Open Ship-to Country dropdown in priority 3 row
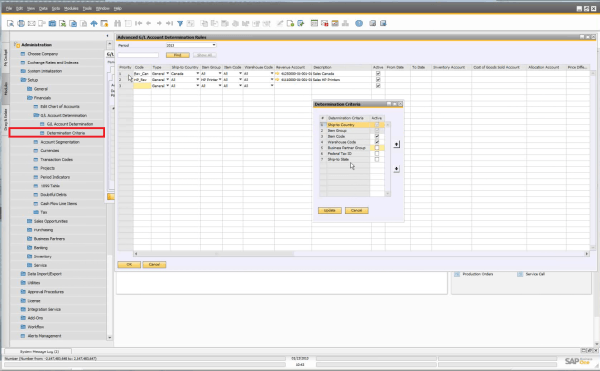The width and height of the screenshot is (600, 371). (198, 86)
